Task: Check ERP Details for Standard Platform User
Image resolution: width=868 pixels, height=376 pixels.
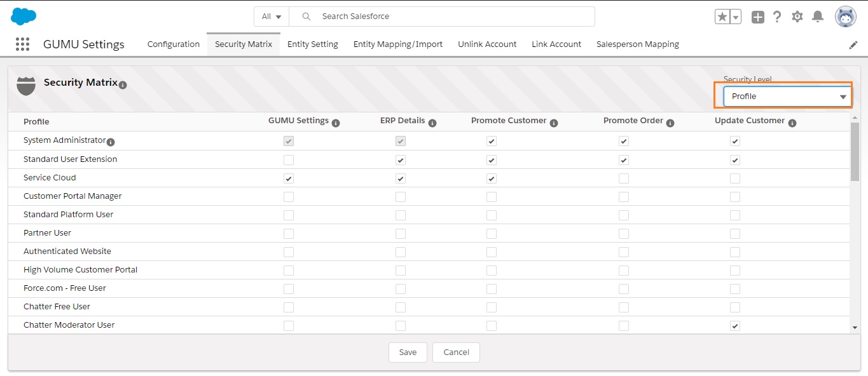Action: click(401, 215)
